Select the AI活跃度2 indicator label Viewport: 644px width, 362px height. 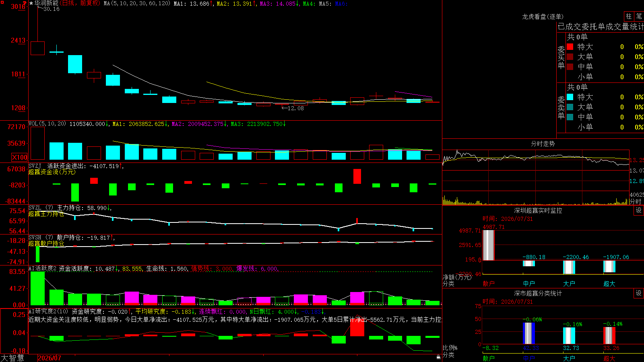[43, 269]
